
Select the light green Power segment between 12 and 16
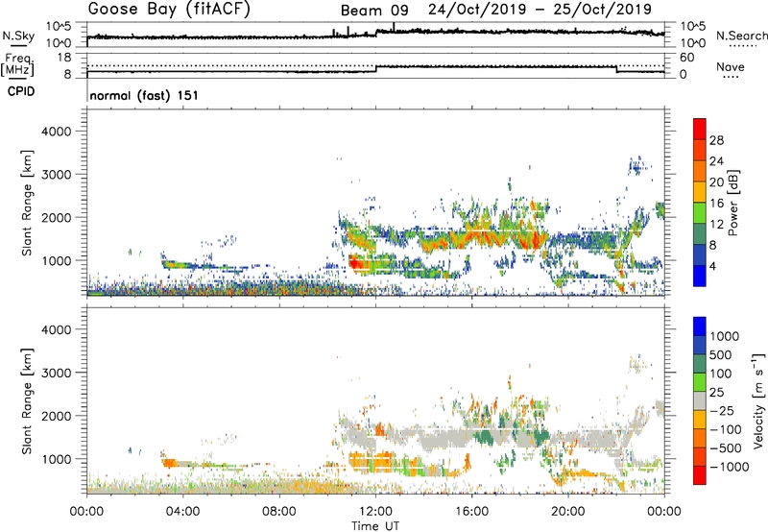coord(700,213)
